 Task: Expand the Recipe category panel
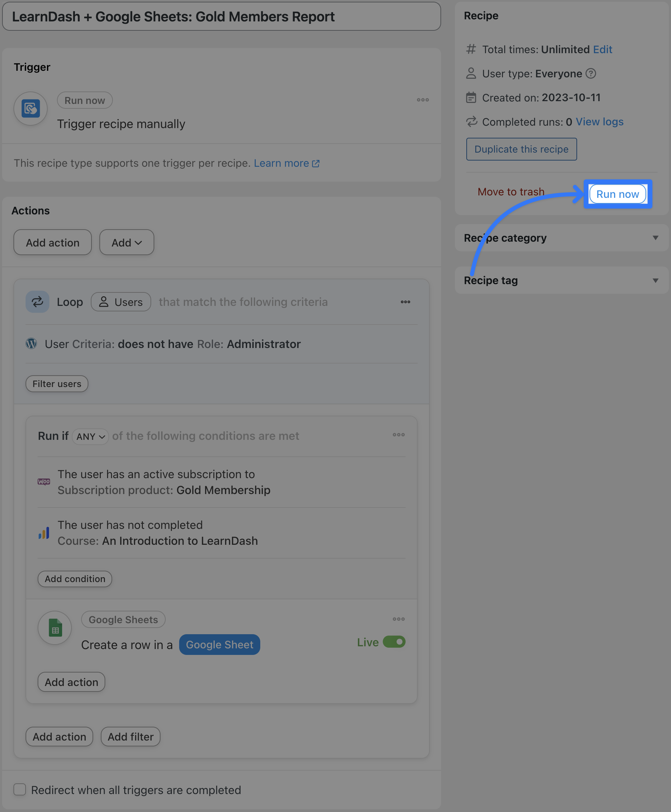pos(655,238)
